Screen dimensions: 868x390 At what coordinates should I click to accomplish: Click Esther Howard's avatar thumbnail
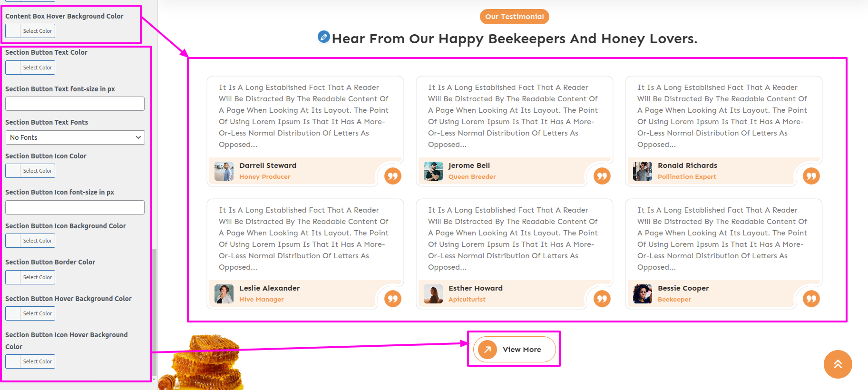[x=433, y=294]
